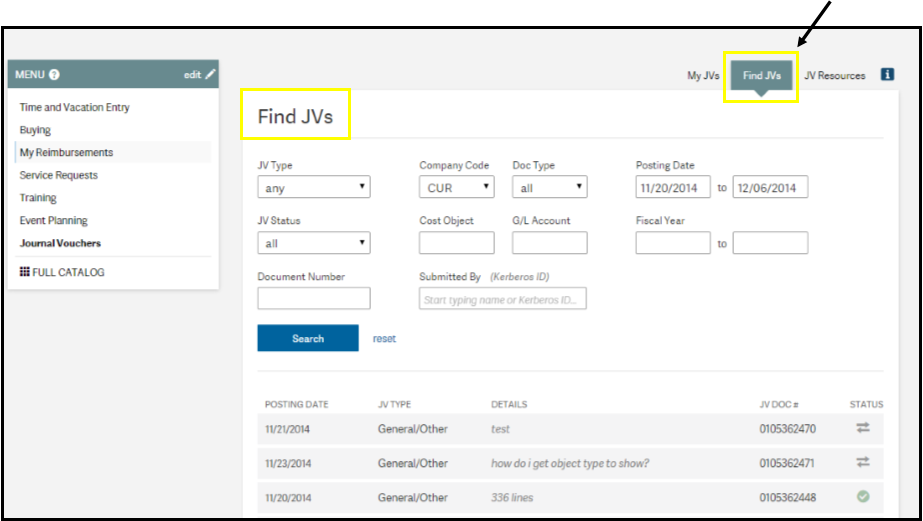The width and height of the screenshot is (923, 521).
Task: Click the reset link
Action: pyautogui.click(x=384, y=339)
